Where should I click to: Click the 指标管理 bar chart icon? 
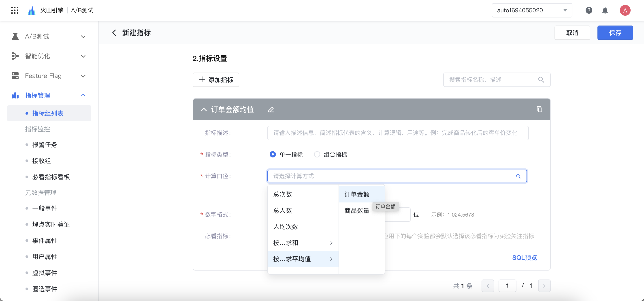15,95
